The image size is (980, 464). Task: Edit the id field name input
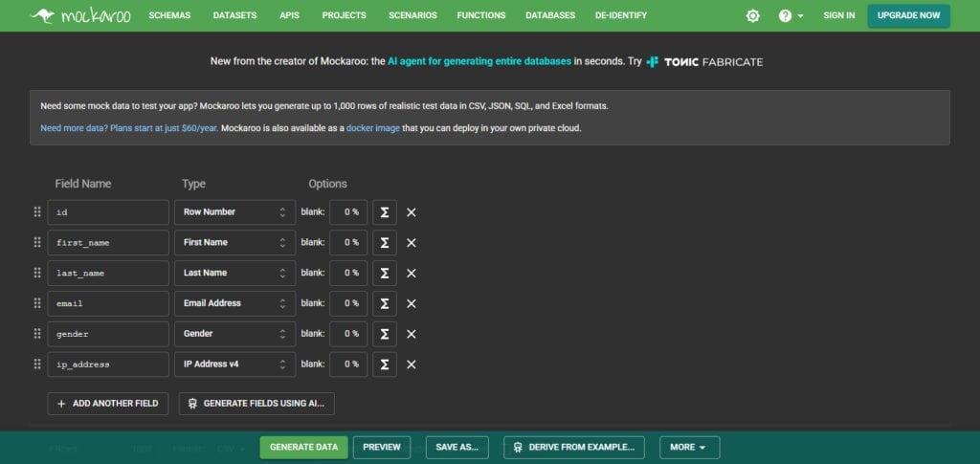pos(108,212)
